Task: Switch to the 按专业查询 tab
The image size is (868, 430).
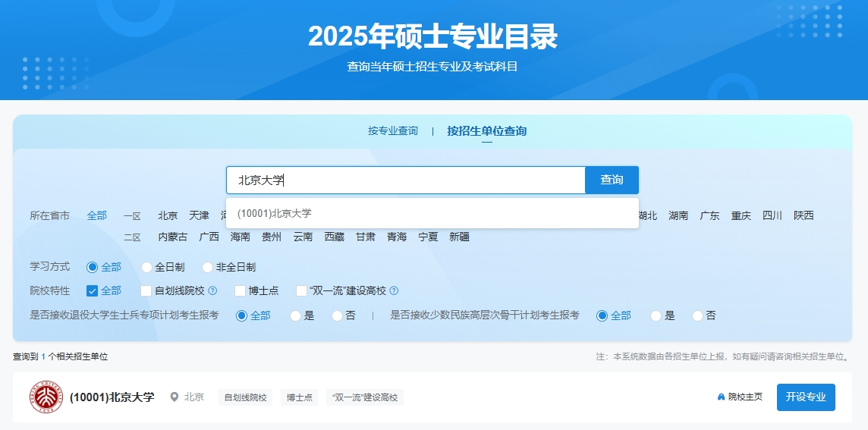Action: click(x=393, y=131)
